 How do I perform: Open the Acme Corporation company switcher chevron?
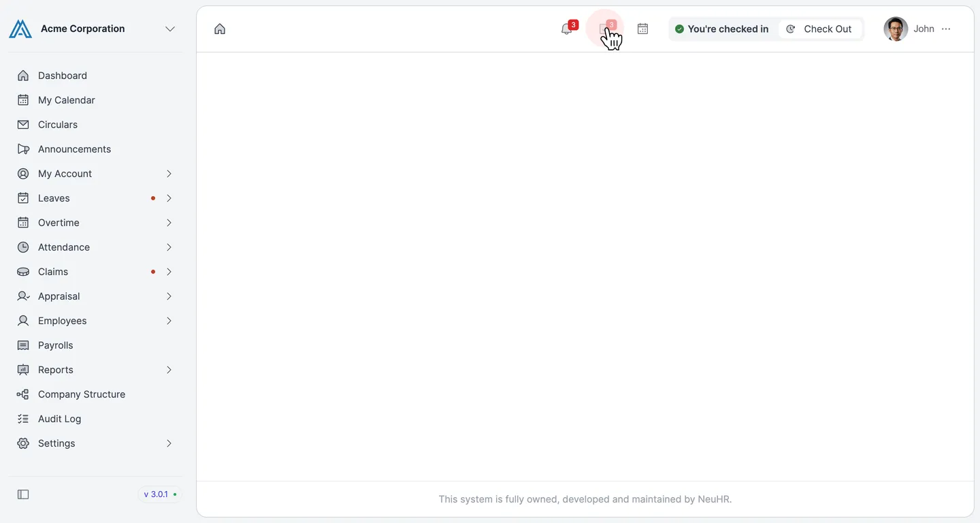coord(170,29)
